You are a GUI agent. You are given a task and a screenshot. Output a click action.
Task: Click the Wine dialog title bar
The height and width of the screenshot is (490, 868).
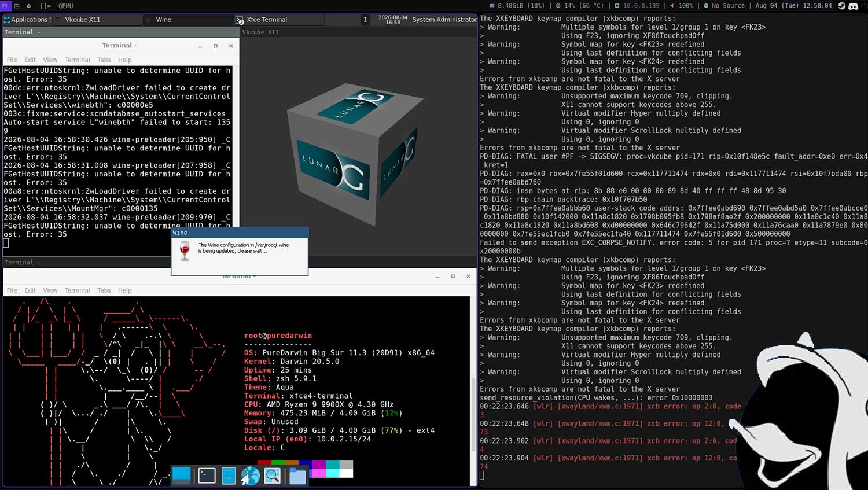click(240, 233)
